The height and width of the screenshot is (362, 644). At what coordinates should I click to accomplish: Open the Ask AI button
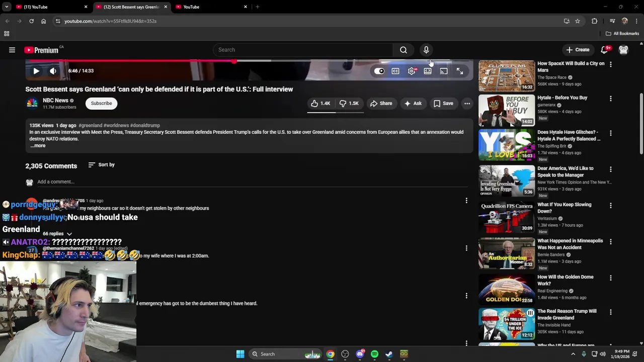[x=413, y=103]
